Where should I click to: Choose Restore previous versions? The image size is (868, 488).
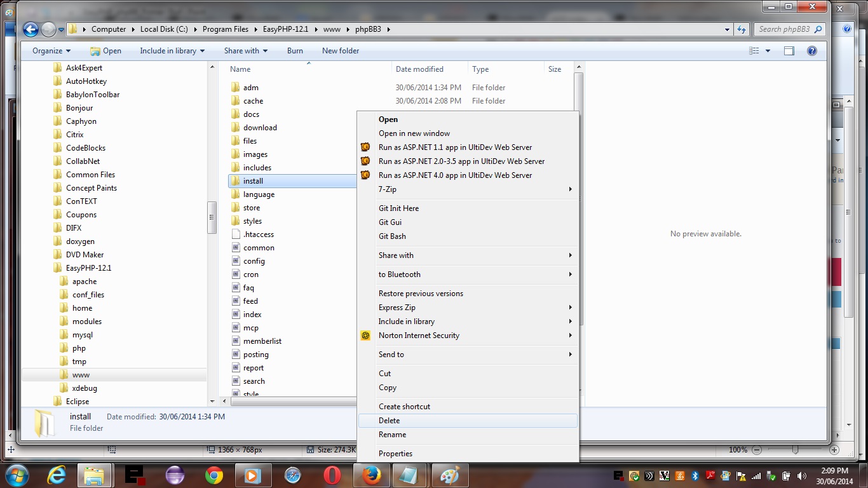tap(468, 294)
